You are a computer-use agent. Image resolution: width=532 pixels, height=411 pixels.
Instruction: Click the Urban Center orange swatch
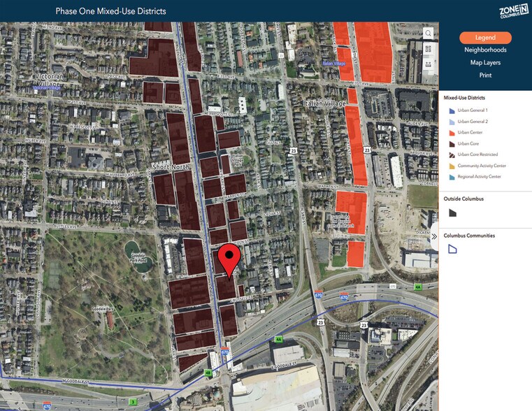coord(452,133)
